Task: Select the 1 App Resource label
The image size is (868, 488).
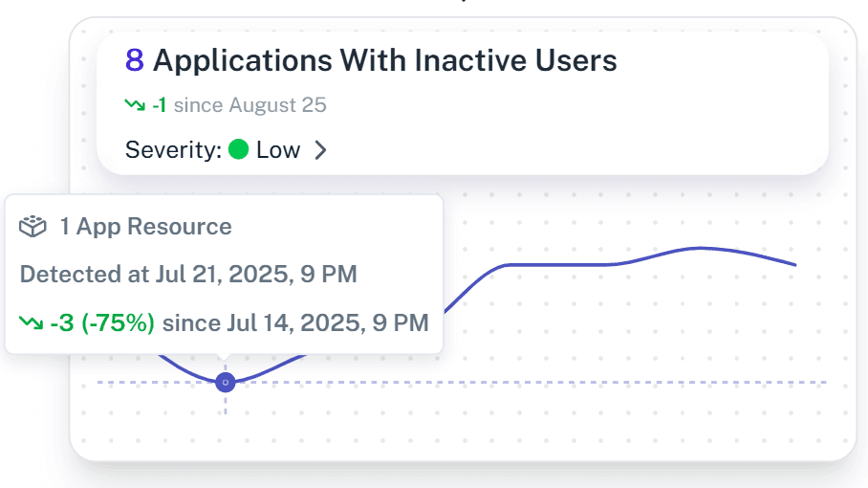Action: click(145, 227)
